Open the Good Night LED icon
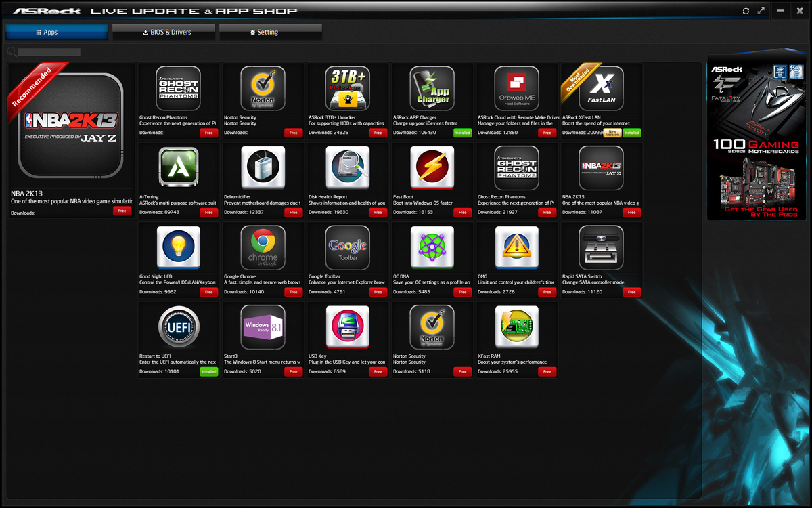This screenshot has width=812, height=508. coord(178,247)
